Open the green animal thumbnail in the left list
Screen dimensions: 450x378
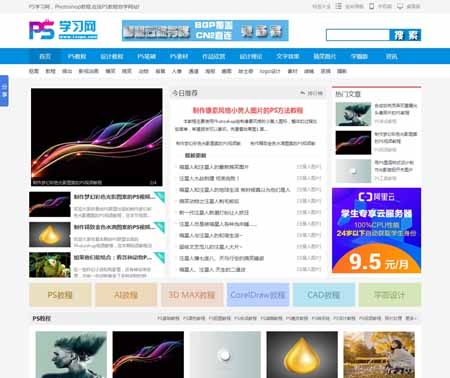pyautogui.click(x=50, y=265)
